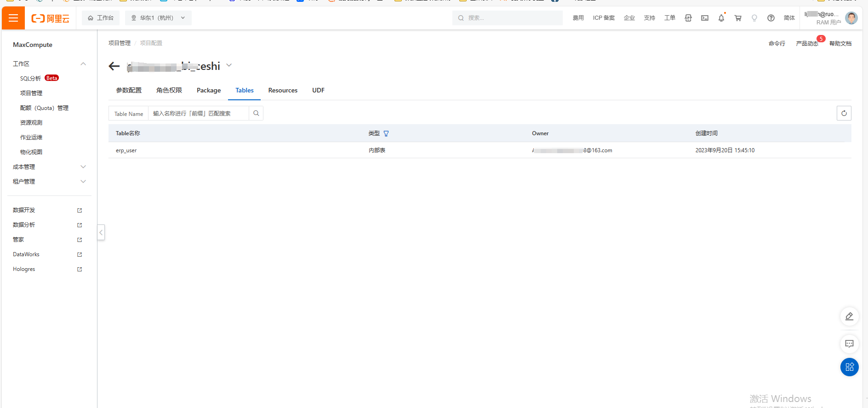Click the table search magnifier icon
Image resolution: width=868 pixels, height=408 pixels.
point(256,114)
